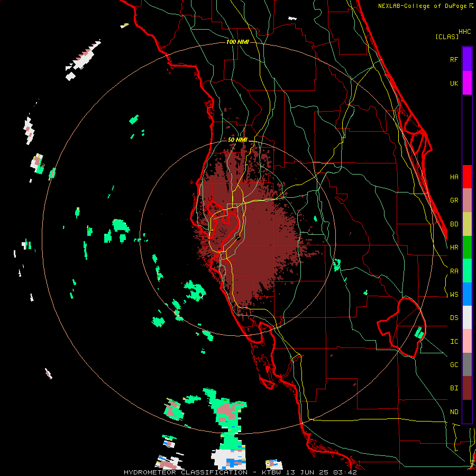Select the RA legend label

pyautogui.click(x=454, y=271)
